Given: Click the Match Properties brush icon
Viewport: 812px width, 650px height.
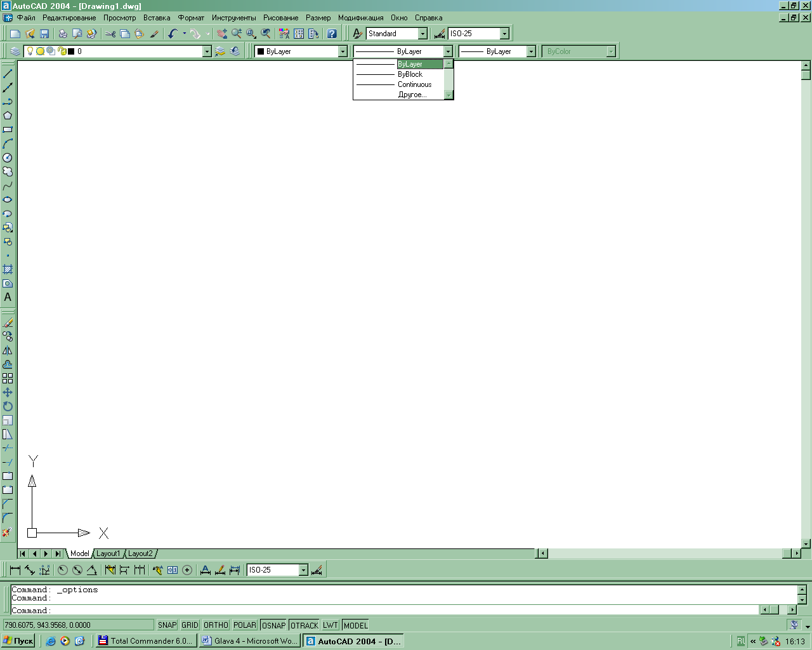Looking at the screenshot, I should coord(154,34).
